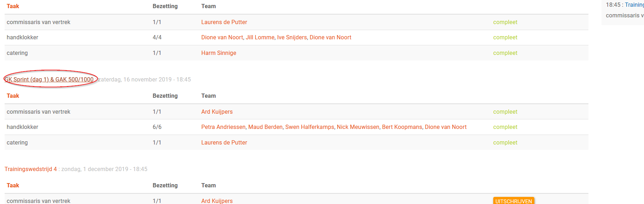
Task: Click the first Dione van Noort link in 4/4 row
Action: click(222, 37)
